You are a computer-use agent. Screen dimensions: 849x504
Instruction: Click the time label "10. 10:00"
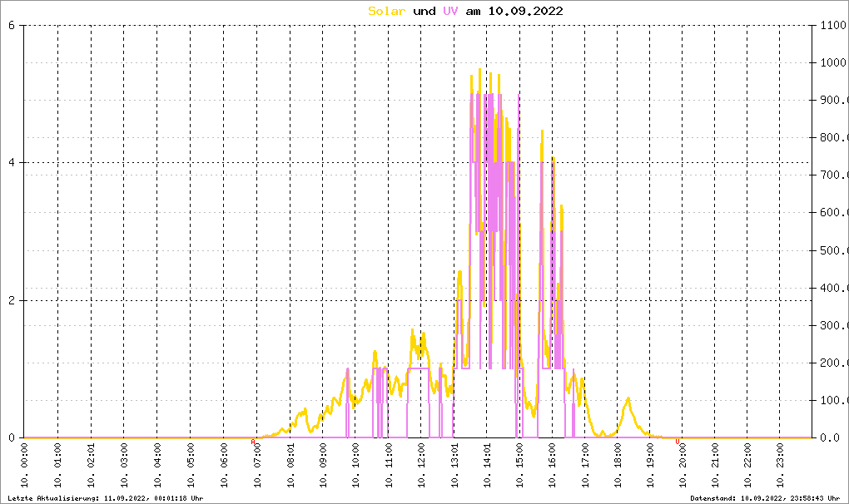coord(355,466)
